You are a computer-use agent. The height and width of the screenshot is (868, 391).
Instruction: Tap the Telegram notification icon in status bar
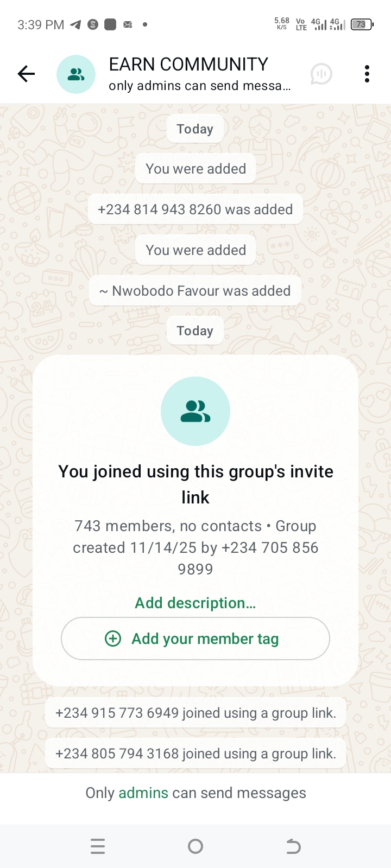click(x=76, y=24)
